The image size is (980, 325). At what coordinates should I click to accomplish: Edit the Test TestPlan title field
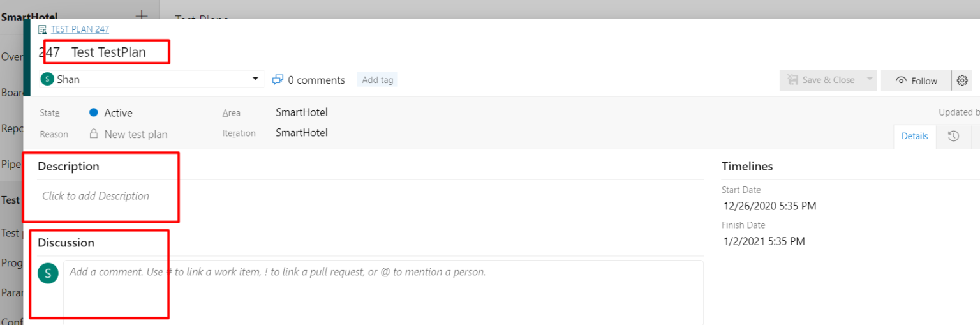108,52
